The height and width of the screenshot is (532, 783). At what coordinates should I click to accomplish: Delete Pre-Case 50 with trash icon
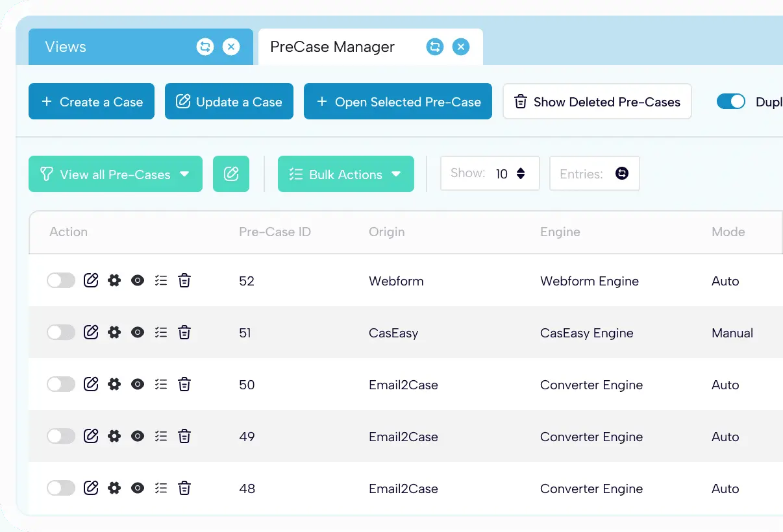[184, 384]
